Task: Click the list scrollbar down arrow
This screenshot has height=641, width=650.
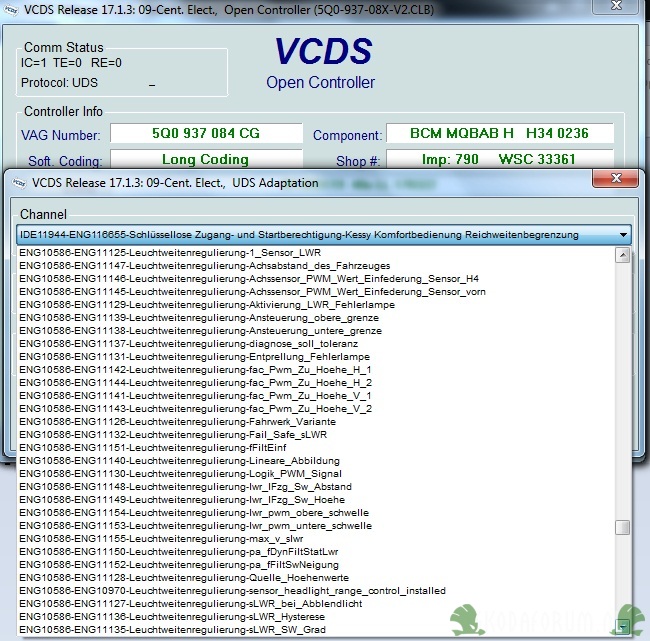Action: (622, 627)
